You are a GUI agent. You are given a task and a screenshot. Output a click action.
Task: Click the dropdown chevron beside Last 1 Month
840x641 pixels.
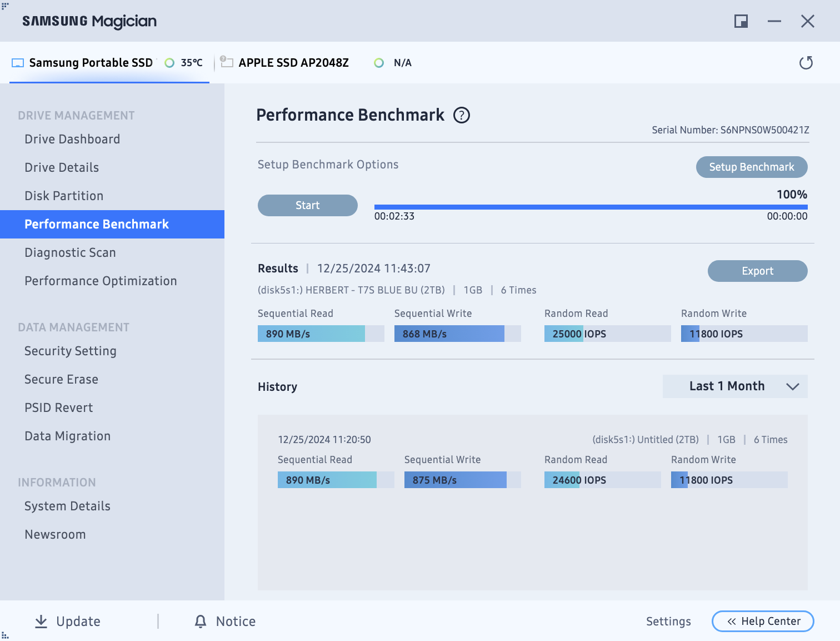pyautogui.click(x=793, y=386)
